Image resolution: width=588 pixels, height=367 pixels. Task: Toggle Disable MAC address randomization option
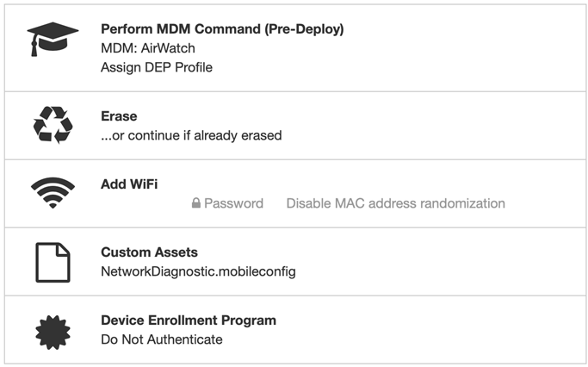(x=396, y=203)
